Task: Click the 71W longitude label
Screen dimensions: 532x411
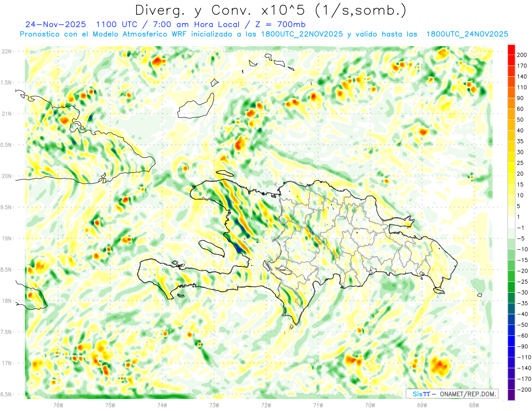Action: 318,405
